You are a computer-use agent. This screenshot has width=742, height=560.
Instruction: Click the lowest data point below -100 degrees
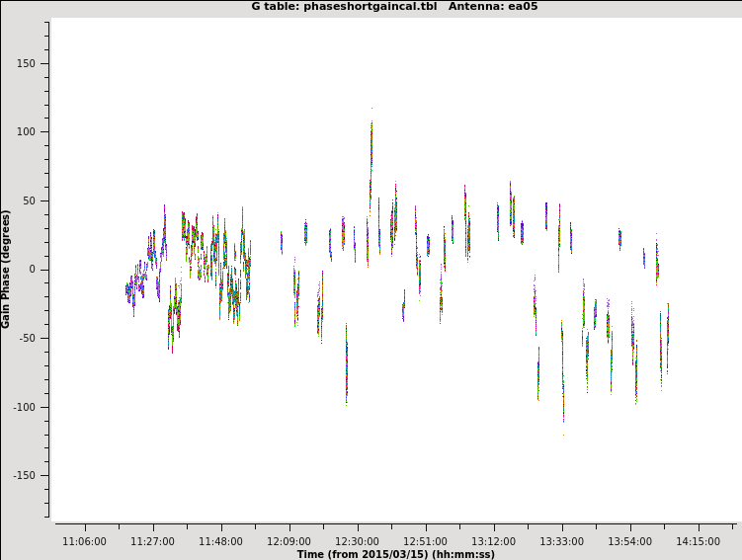pos(564,433)
